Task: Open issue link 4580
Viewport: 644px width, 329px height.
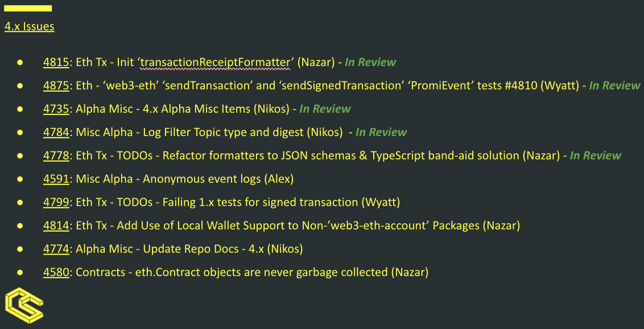Action: 56,272
